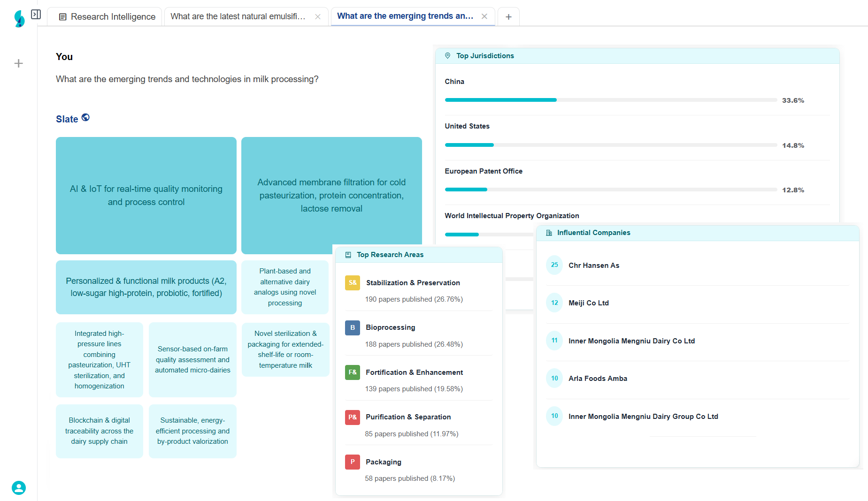Image resolution: width=868 pixels, height=501 pixels.
Task: Click the China percentage progress bar
Action: 610,100
